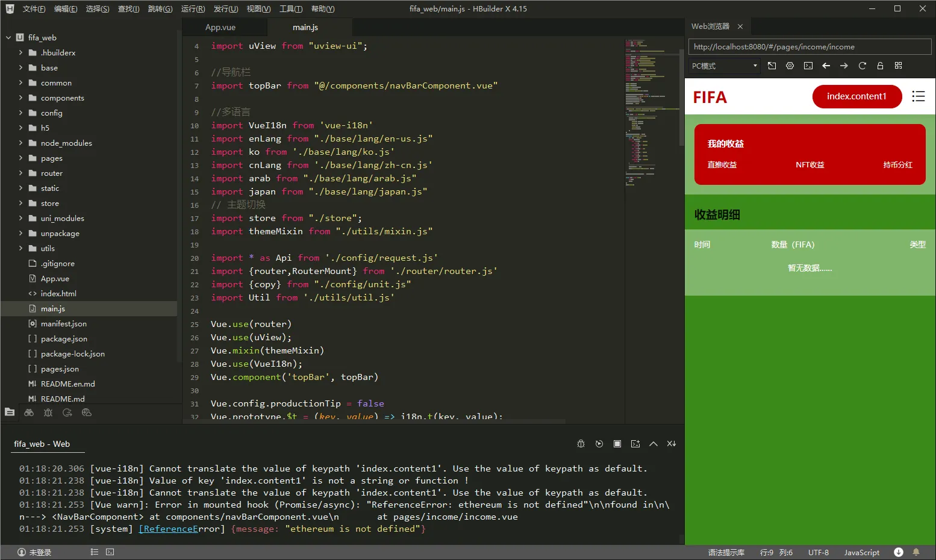The height and width of the screenshot is (560, 936).
Task: Switch to the App.vue editor tab
Action: (220, 27)
